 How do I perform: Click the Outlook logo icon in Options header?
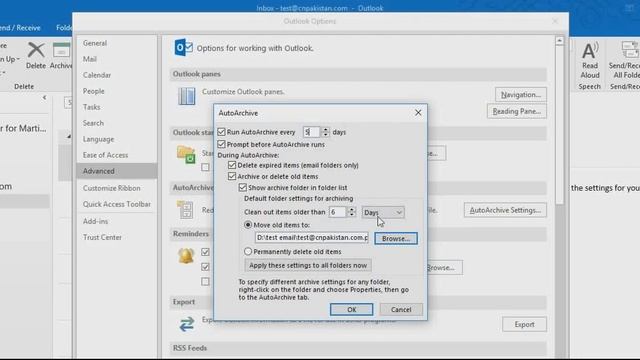183,48
